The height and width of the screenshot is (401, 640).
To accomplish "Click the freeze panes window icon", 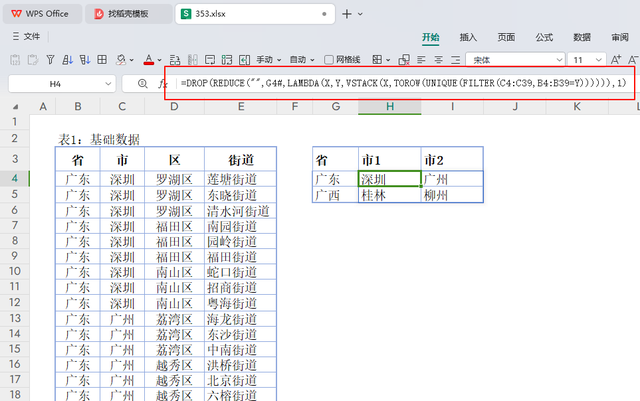I will tap(210, 60).
